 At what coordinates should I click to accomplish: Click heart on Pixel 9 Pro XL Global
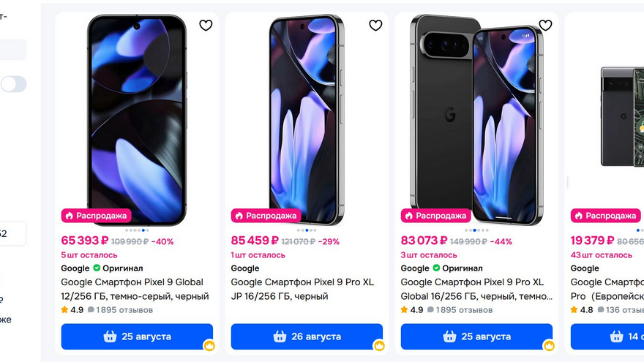pos(545,26)
